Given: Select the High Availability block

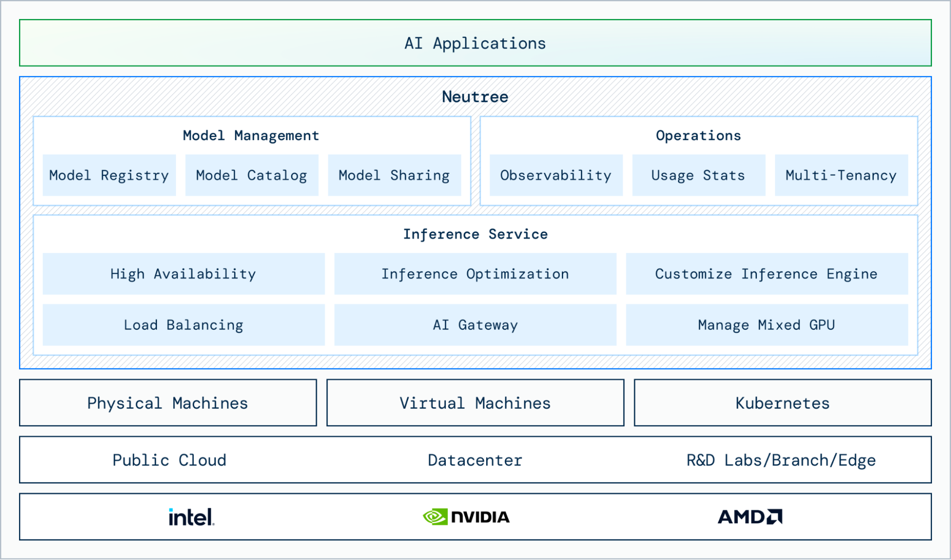Looking at the screenshot, I should 184,274.
